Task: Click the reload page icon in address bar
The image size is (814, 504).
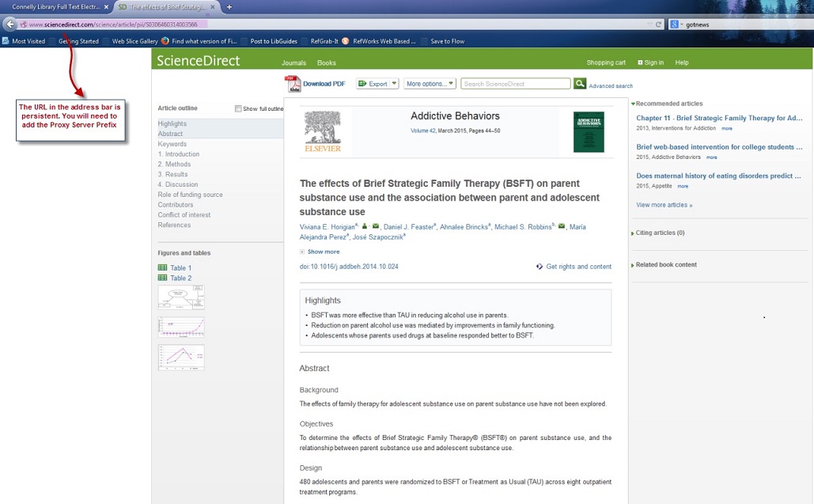Action: [658, 25]
